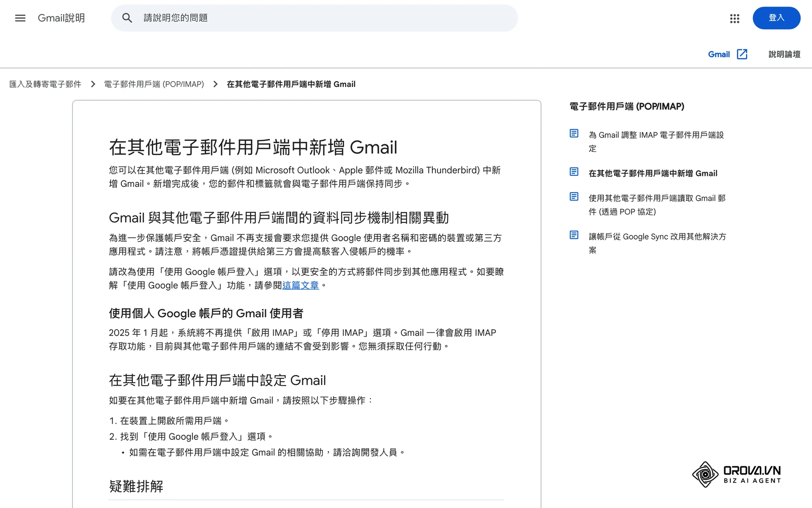Click the search magnifier icon

tap(127, 18)
